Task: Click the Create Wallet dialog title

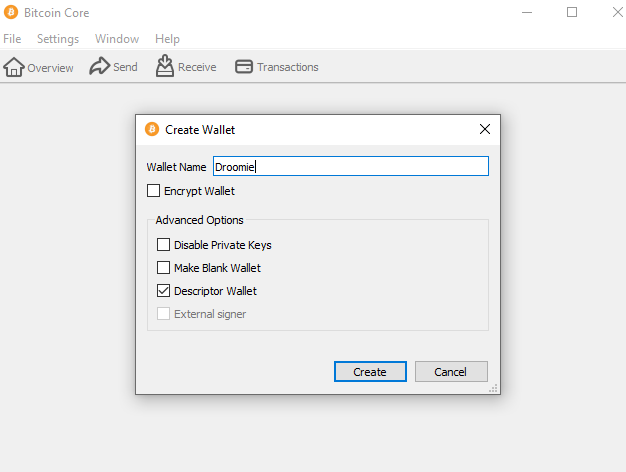Action: point(200,130)
